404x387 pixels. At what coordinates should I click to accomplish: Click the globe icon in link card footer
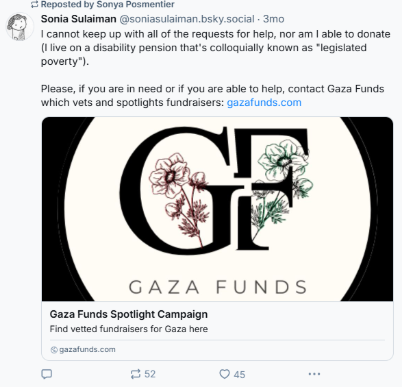tap(54, 350)
